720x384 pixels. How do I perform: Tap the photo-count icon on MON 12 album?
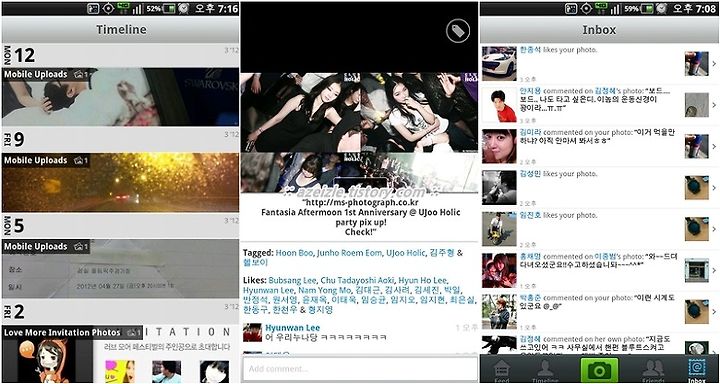[79, 74]
